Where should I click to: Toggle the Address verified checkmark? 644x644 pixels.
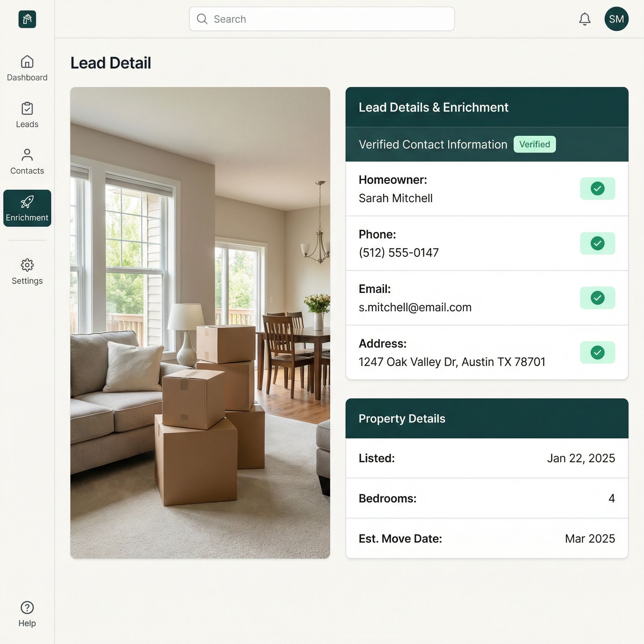coord(597,352)
